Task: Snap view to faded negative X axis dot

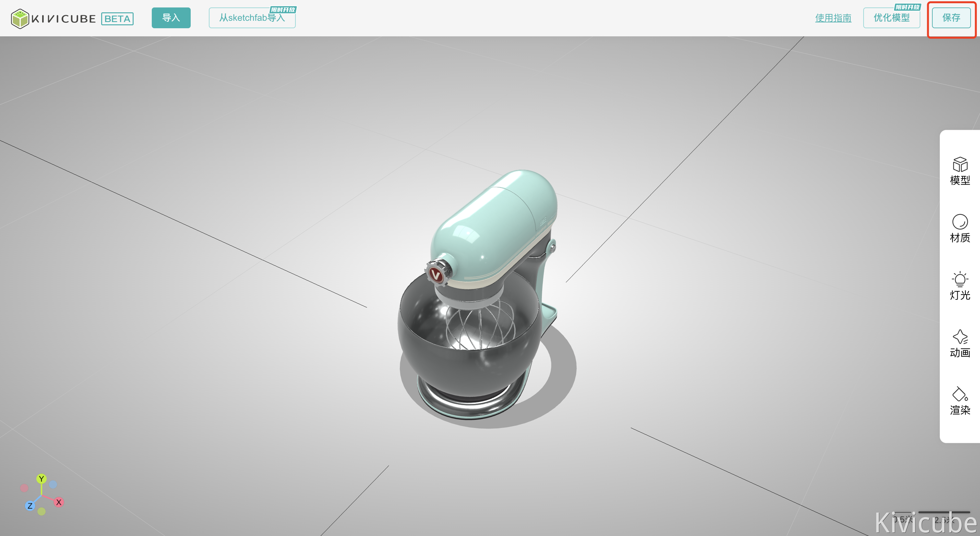Action: tap(24, 488)
